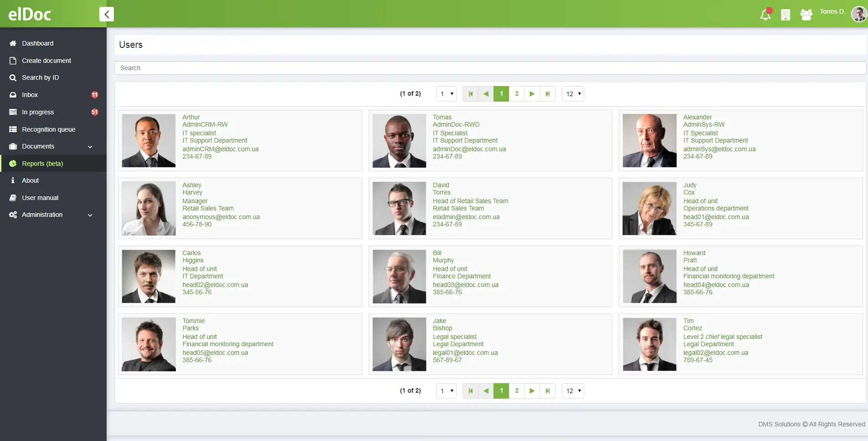Go to first page in bottom paginator
868x441 pixels.
470,391
